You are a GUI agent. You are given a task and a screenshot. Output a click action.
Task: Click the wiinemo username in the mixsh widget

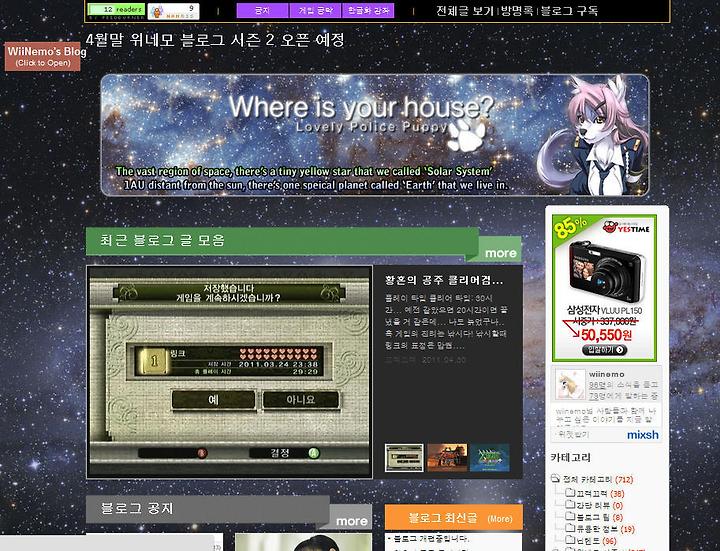pos(607,374)
